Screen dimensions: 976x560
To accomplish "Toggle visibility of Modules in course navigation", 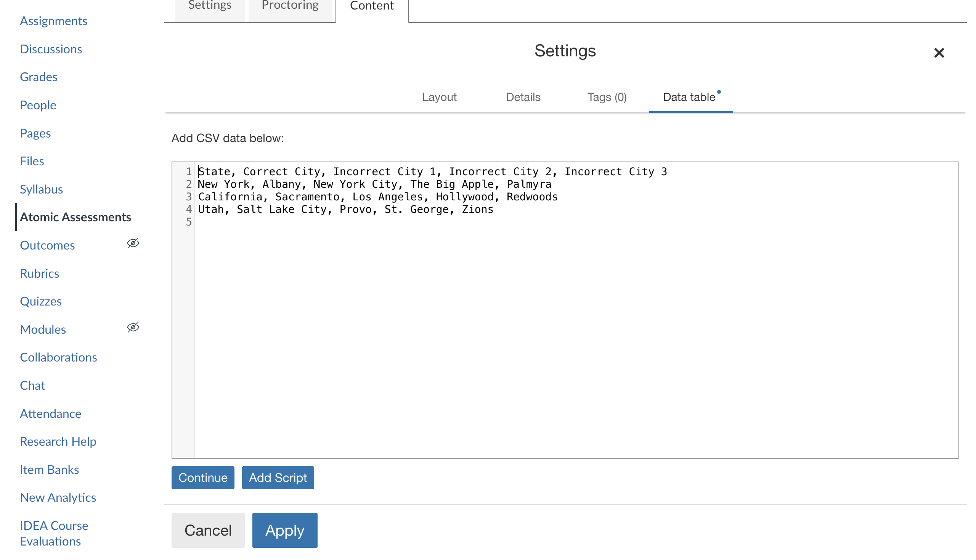I will click(x=133, y=327).
